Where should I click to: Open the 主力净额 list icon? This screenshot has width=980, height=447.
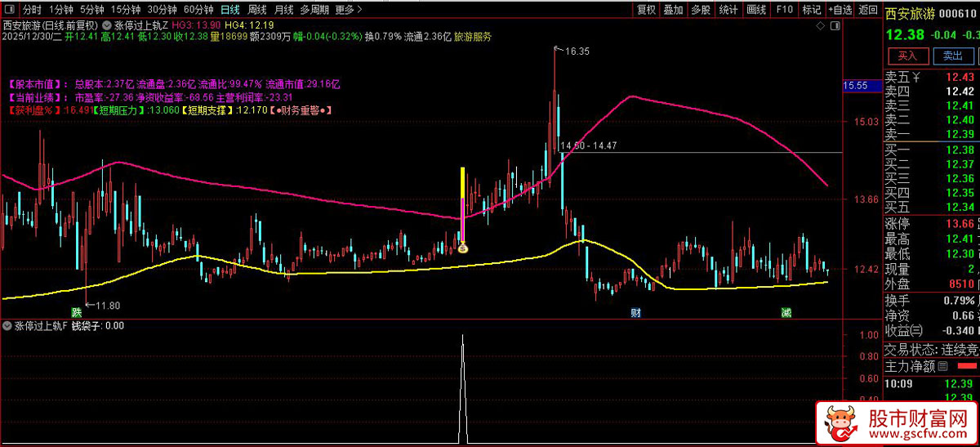[943, 365]
